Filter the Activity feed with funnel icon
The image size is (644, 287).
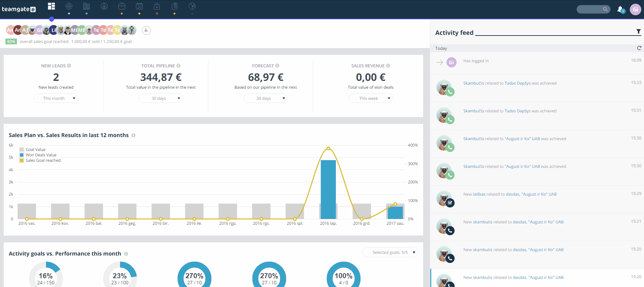tap(638, 31)
